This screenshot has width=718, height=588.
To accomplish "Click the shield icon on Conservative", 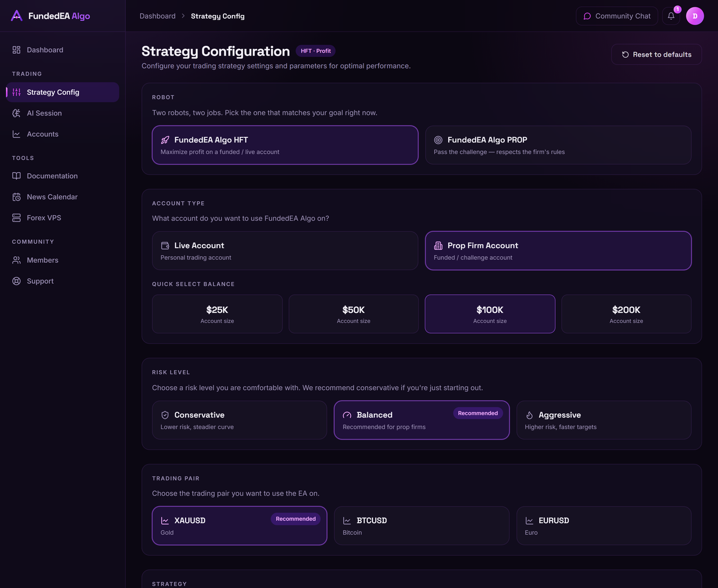I will coord(165,415).
